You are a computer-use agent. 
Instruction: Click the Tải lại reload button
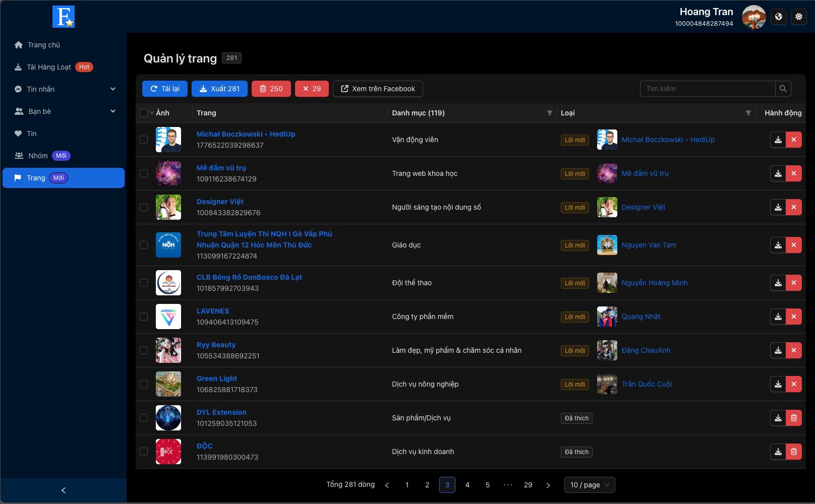click(x=165, y=89)
